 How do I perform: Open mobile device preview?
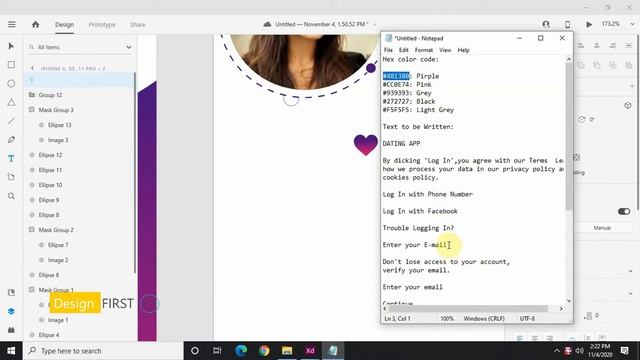[567, 24]
